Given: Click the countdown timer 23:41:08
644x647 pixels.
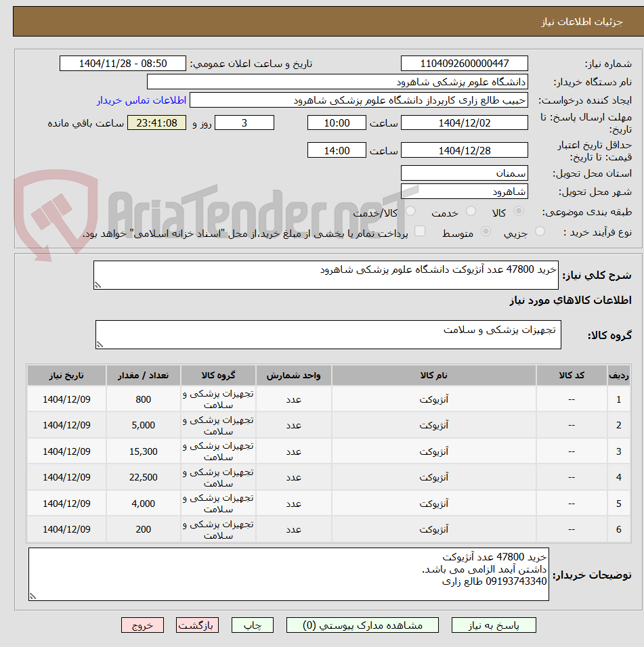Looking at the screenshot, I should pyautogui.click(x=157, y=123).
